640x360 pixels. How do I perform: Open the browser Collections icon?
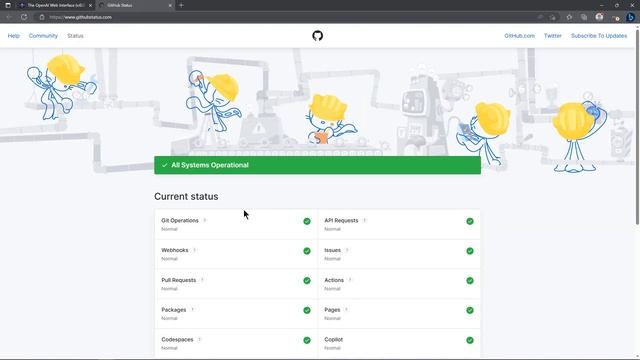point(584,17)
